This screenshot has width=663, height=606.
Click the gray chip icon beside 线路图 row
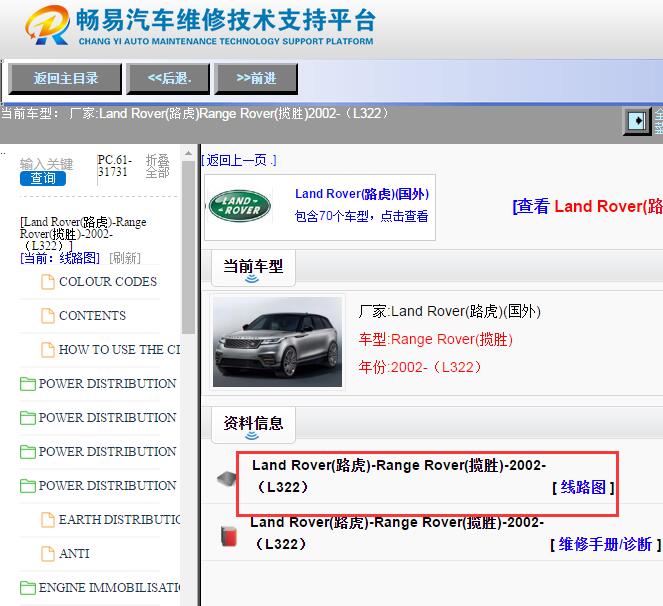coord(227,479)
